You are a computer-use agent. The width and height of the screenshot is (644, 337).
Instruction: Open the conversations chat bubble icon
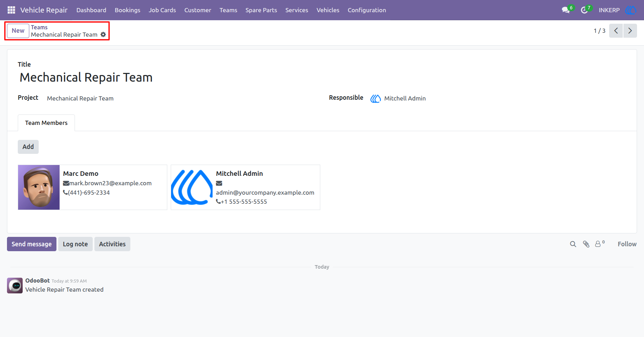pos(566,10)
